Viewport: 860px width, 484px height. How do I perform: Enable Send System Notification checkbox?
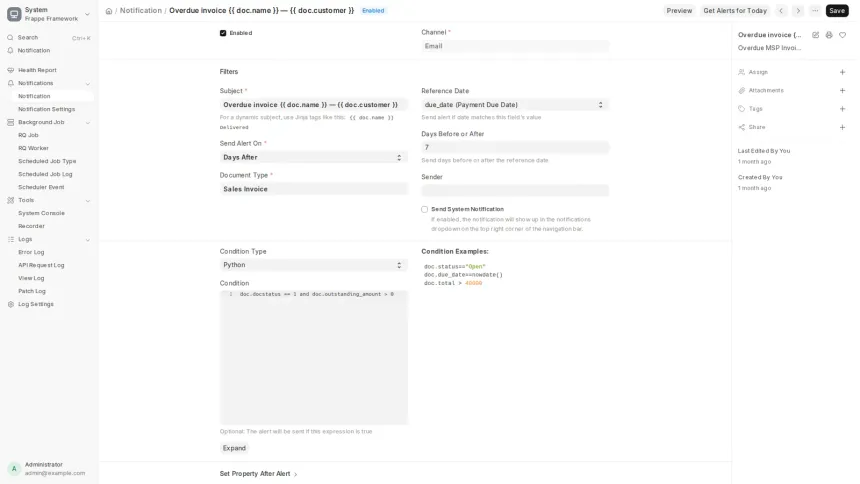(x=425, y=209)
